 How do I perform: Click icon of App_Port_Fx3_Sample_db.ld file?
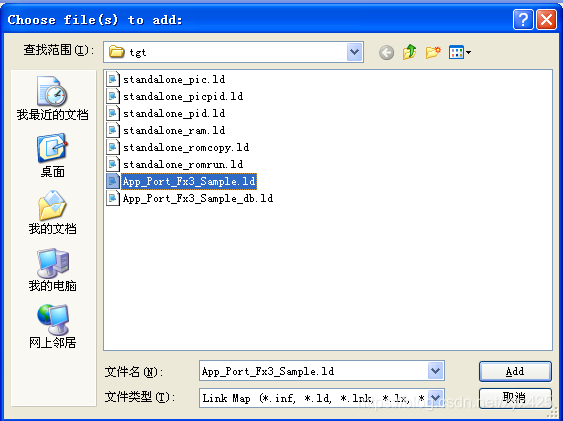tap(113, 198)
